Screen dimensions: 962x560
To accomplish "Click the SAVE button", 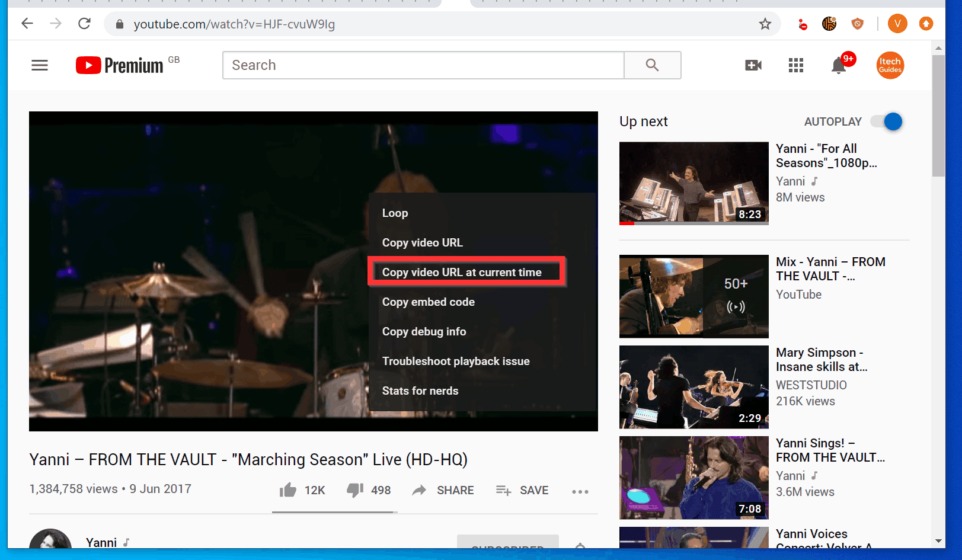I will coord(522,490).
